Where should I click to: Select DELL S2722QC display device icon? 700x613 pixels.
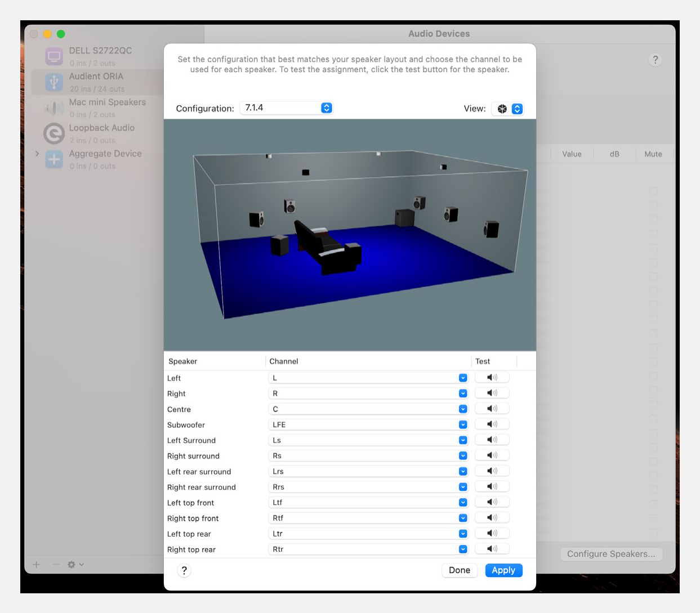54,56
